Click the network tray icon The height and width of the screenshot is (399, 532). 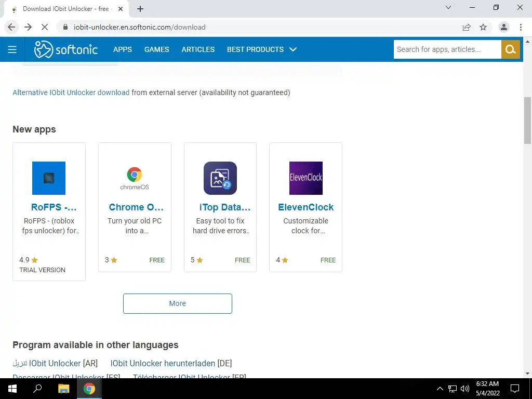(x=453, y=389)
